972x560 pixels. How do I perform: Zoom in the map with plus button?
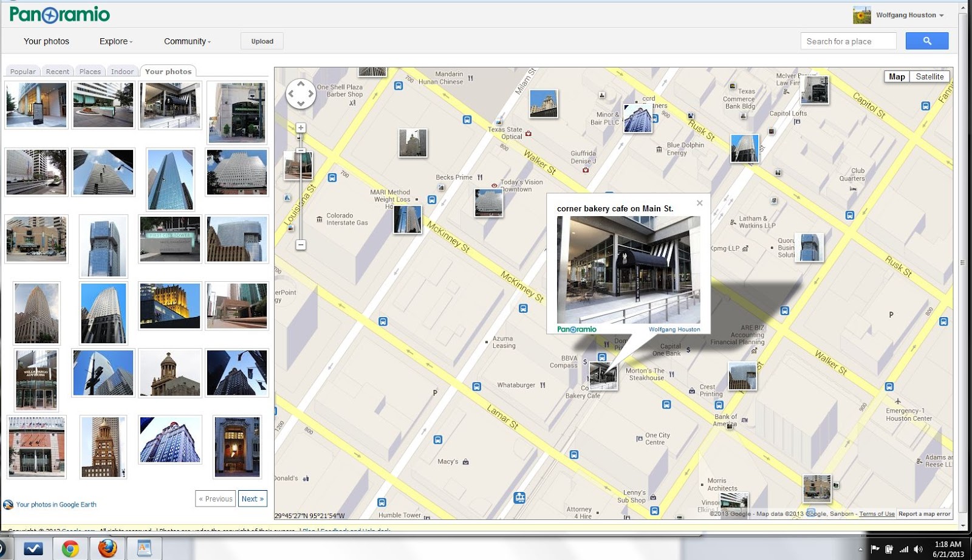coord(301,128)
